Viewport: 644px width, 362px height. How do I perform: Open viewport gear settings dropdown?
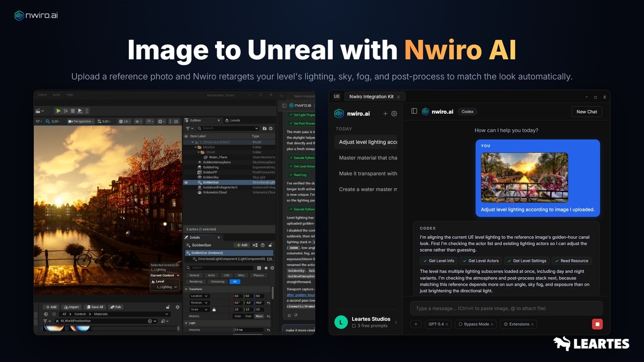pos(162,121)
